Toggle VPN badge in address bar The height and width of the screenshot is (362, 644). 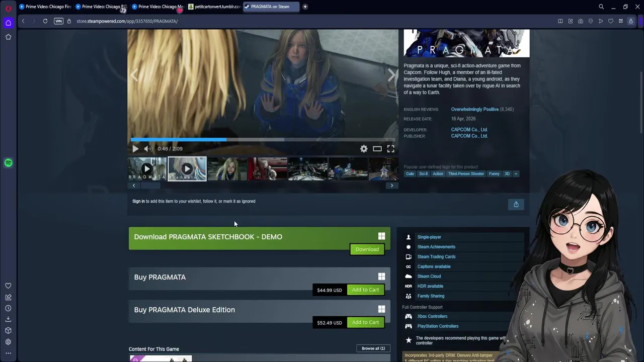coord(58,21)
